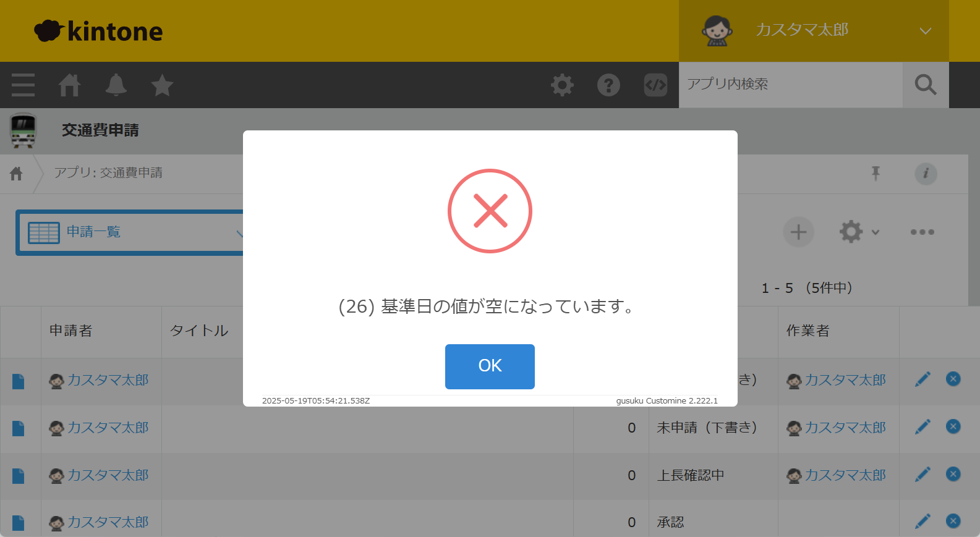Open the three-dot options menu
The width and height of the screenshot is (980, 537).
pos(922,232)
